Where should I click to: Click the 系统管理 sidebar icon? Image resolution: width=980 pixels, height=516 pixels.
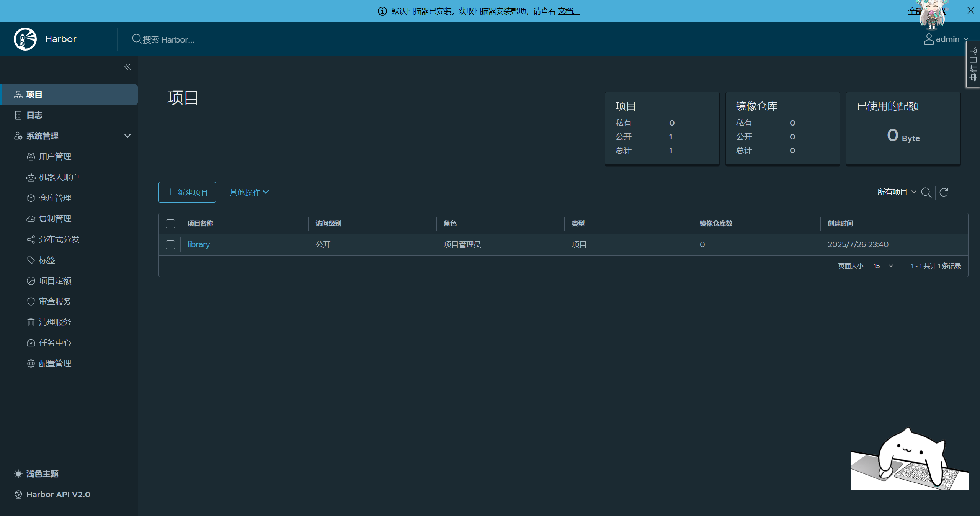pyautogui.click(x=18, y=136)
